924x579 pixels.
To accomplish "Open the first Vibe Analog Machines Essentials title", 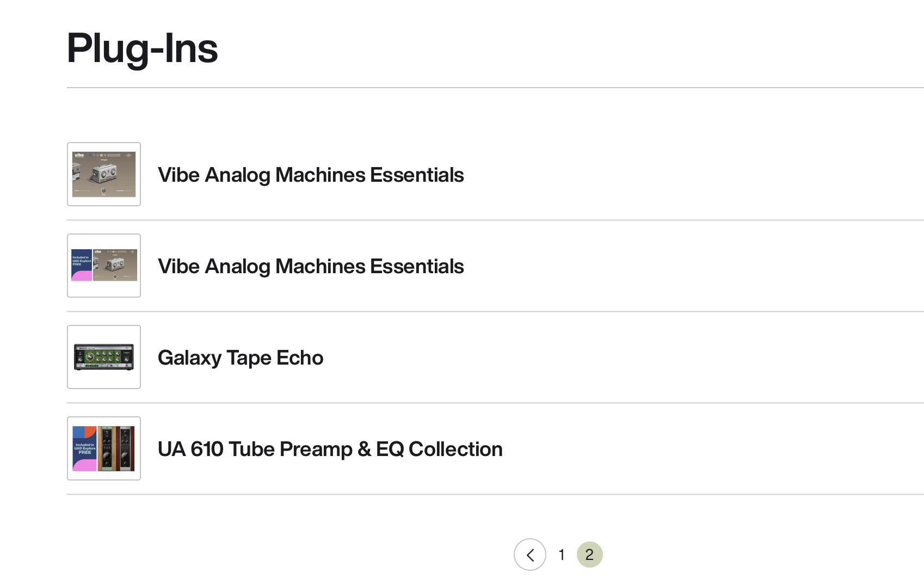I will [311, 175].
